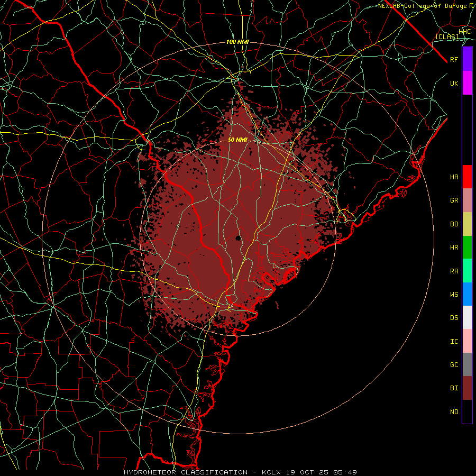Click the RF purple legend swatch
This screenshot has width=476, height=476.
(x=467, y=59)
